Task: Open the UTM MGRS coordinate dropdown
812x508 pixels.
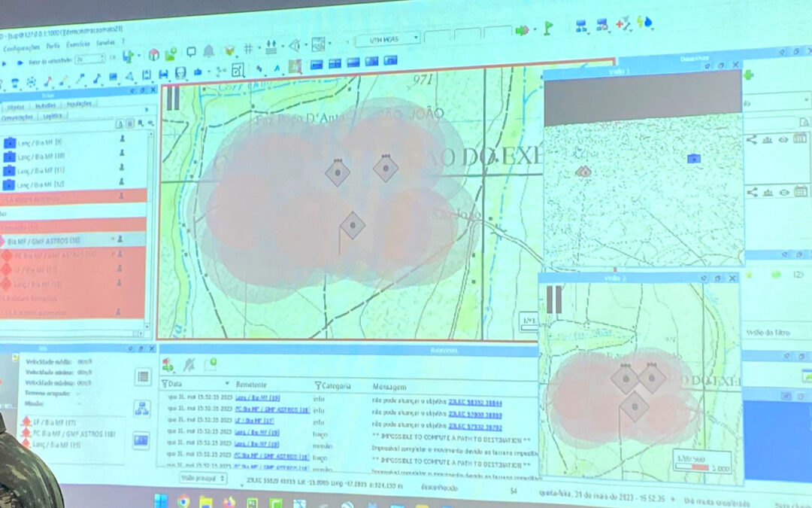Action: (x=387, y=39)
